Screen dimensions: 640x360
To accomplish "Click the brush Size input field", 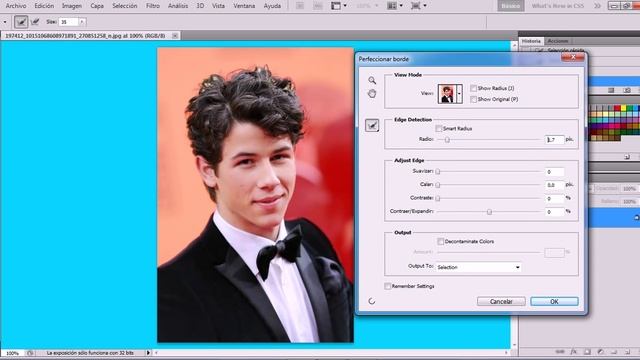I will 69,22.
